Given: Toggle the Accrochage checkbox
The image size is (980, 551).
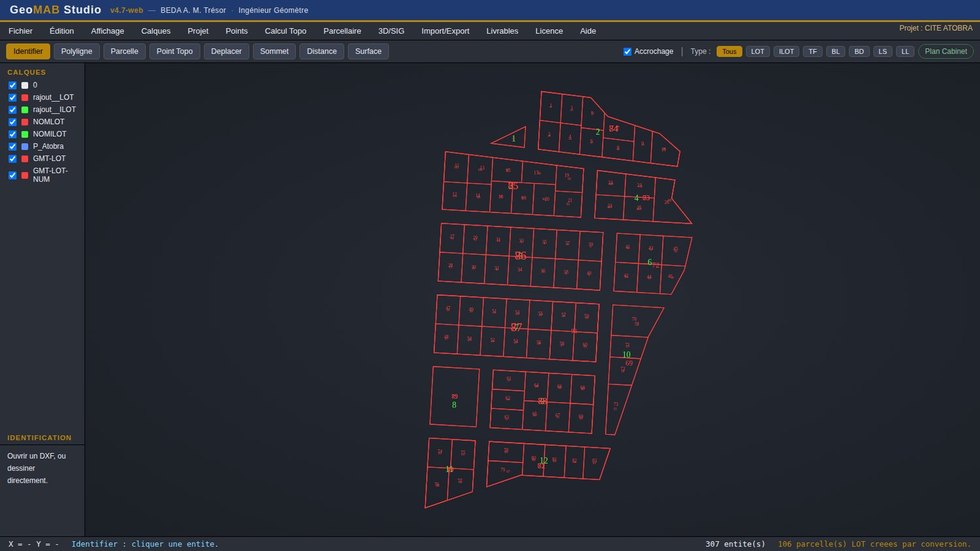Looking at the screenshot, I should [627, 52].
